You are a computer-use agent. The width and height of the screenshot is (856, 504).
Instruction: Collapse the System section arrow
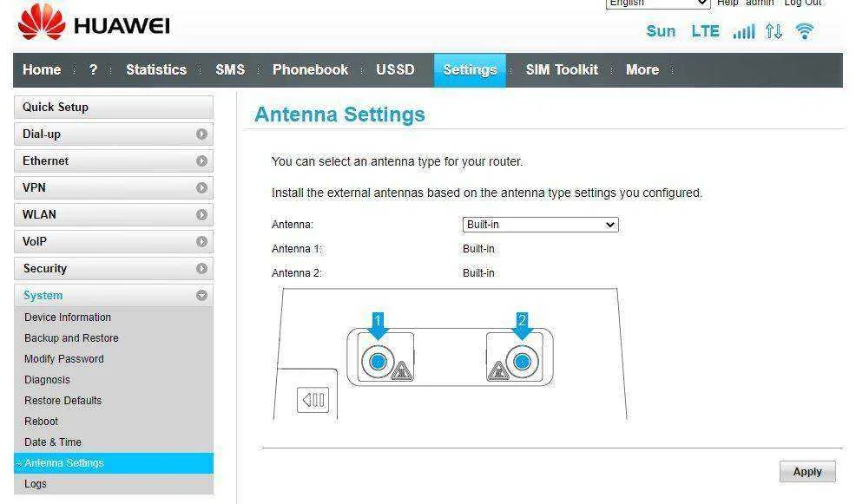click(201, 295)
